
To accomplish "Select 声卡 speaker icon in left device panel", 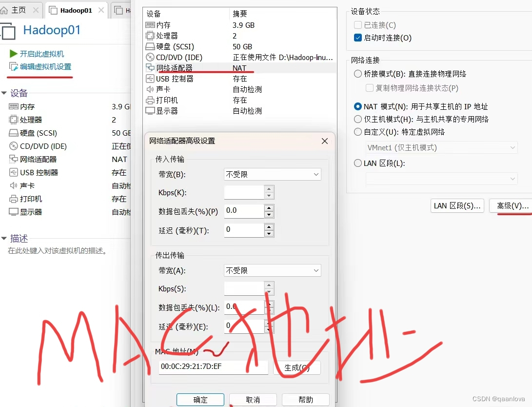I will click(x=14, y=185).
